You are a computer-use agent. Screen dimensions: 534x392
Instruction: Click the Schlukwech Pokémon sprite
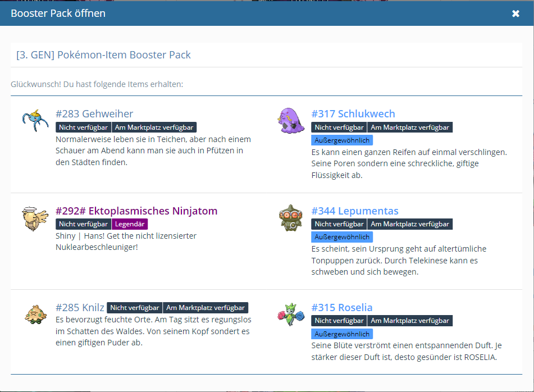coord(291,120)
